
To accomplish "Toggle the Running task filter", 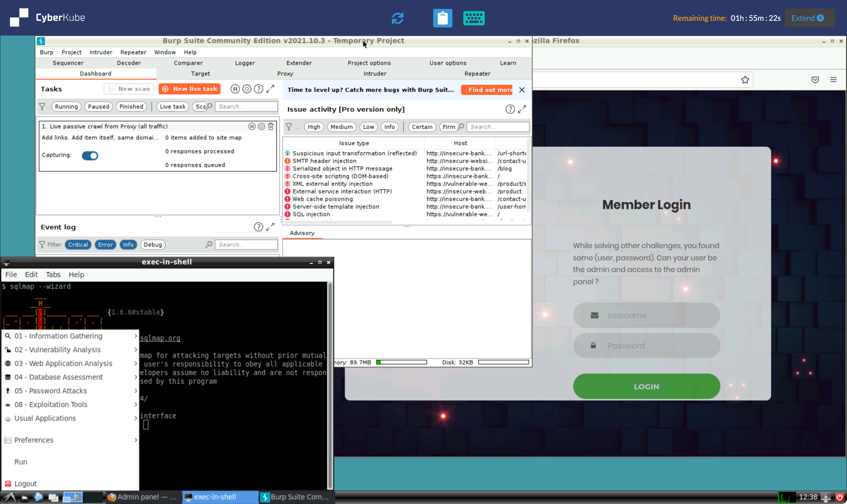I will pyautogui.click(x=66, y=107).
